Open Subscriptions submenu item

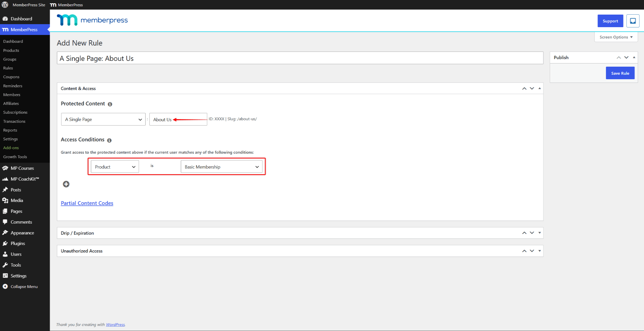(15, 112)
